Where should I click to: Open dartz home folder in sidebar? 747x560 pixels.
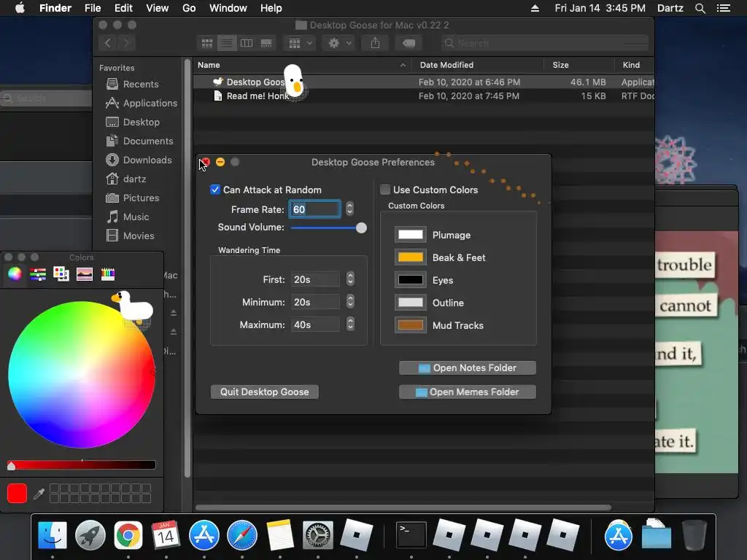125,179
